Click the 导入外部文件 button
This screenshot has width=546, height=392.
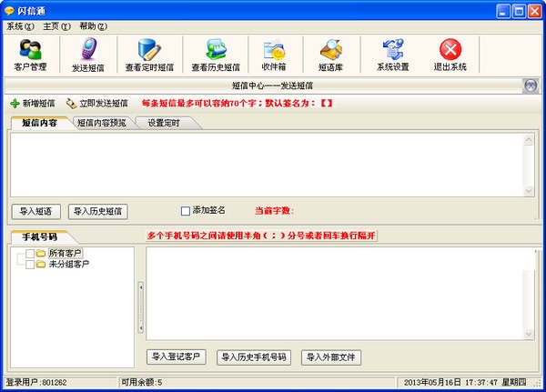[331, 357]
